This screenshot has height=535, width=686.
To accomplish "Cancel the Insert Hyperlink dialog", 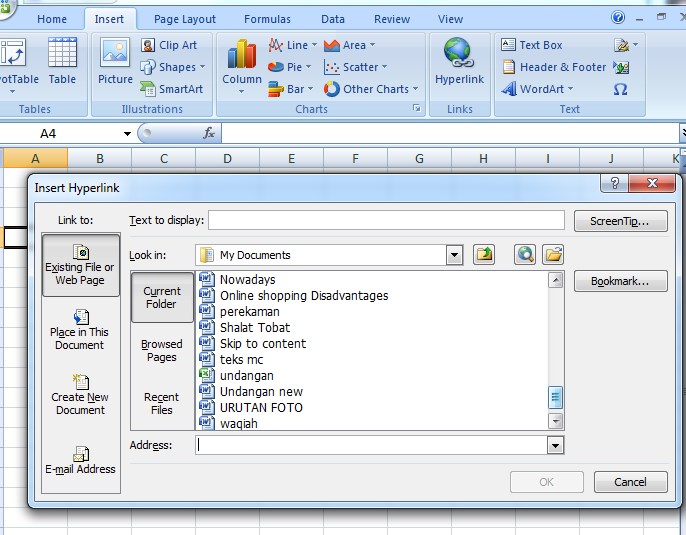I will (x=630, y=482).
